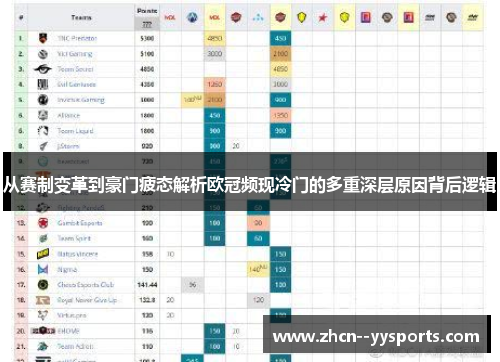Select the 120 cell in Royal Never Give Up row

[x=258, y=300]
